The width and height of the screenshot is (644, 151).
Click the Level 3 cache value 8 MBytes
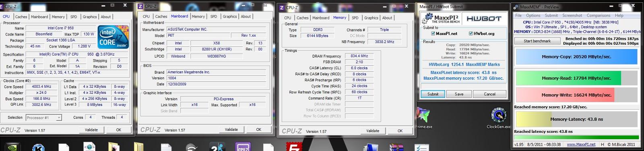coord(95,105)
